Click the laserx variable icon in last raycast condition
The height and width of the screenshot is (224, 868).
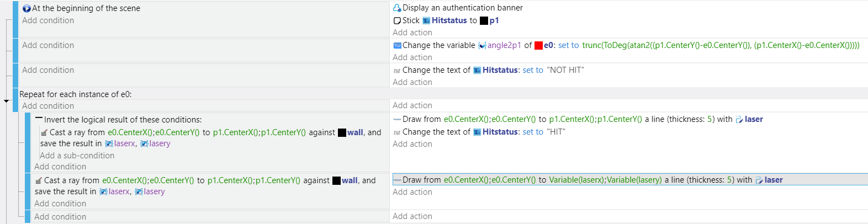click(x=103, y=191)
